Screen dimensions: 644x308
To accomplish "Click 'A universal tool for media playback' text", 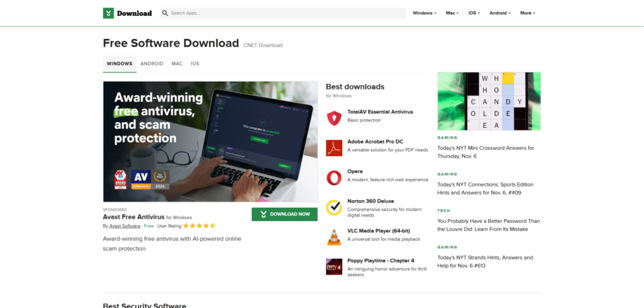I will click(384, 239).
